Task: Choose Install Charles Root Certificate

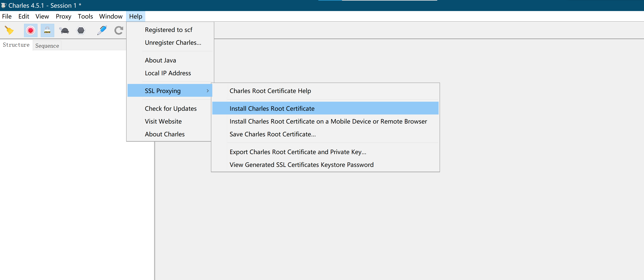Action: point(272,109)
